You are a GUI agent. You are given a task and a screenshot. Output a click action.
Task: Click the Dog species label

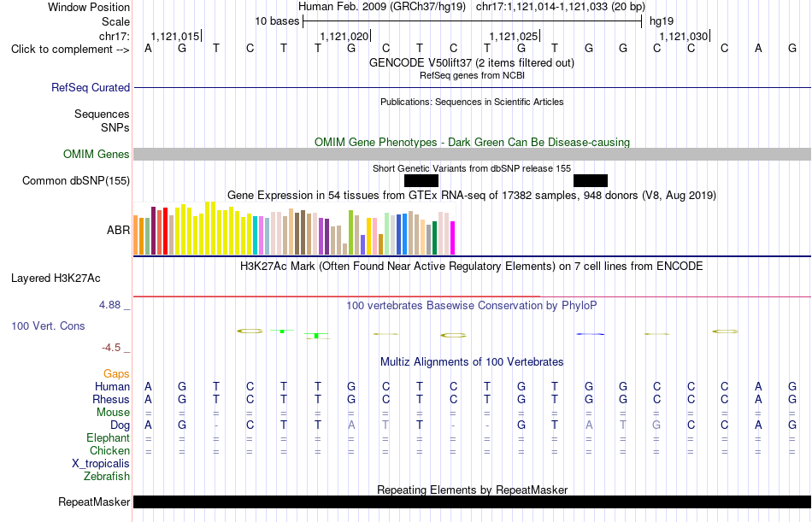click(x=121, y=425)
